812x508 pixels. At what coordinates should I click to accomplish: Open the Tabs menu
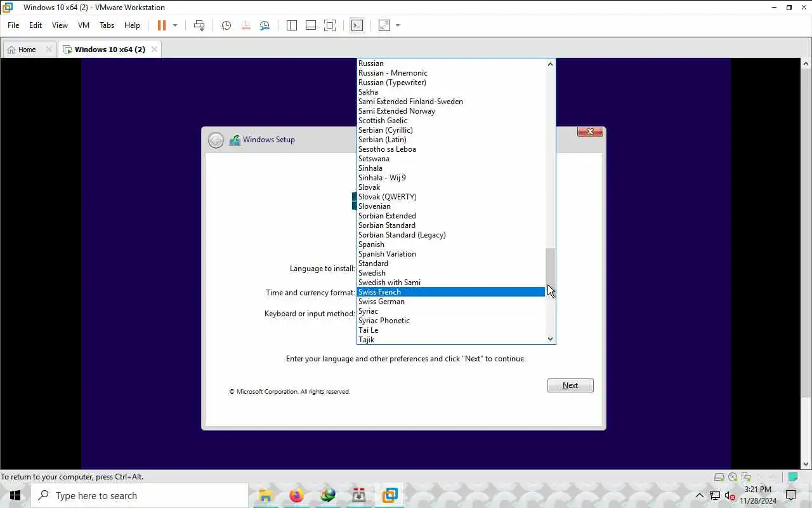click(107, 25)
